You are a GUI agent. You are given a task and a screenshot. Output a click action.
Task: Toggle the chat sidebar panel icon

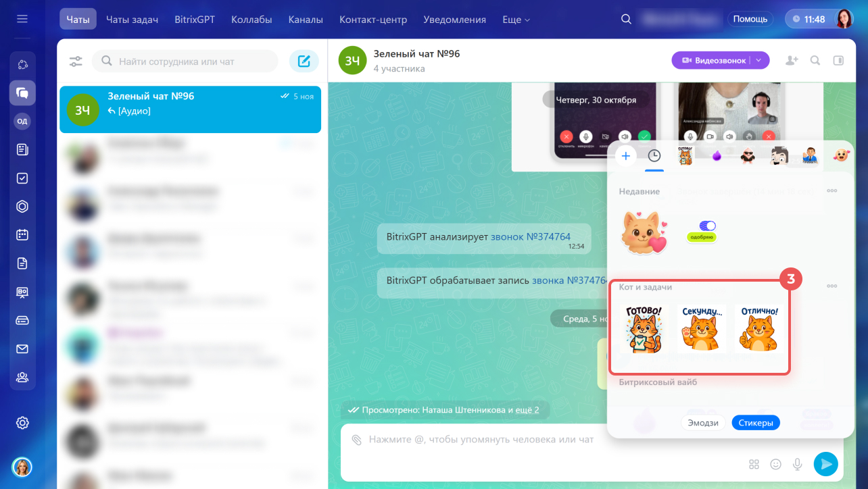click(x=838, y=61)
